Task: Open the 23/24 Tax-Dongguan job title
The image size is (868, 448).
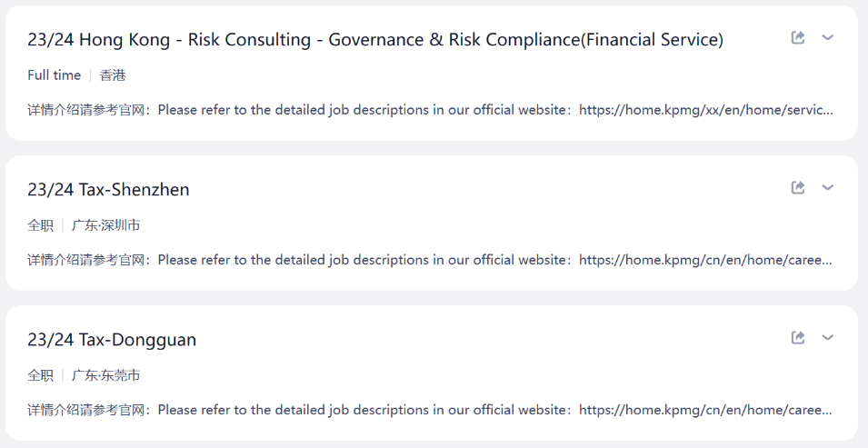Action: click(x=112, y=340)
